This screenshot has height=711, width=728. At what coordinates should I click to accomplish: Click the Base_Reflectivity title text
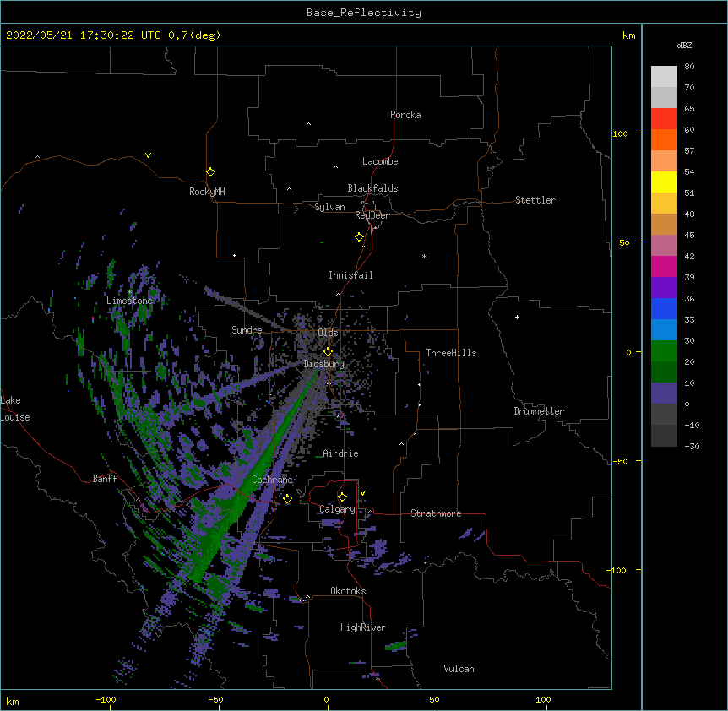[x=363, y=13]
